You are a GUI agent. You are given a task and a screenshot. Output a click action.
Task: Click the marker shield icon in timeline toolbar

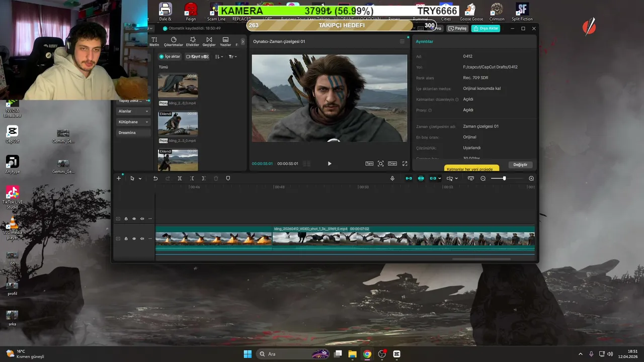coord(228,178)
